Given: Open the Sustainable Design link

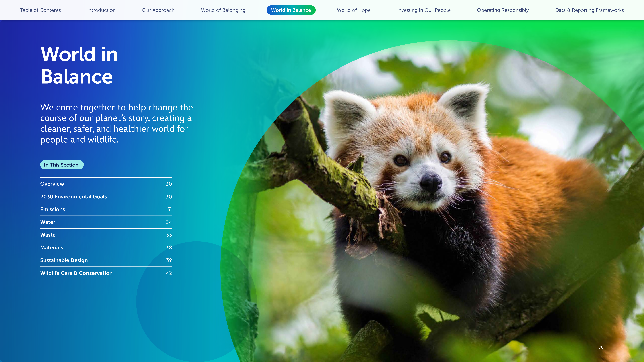Looking at the screenshot, I should (64, 260).
